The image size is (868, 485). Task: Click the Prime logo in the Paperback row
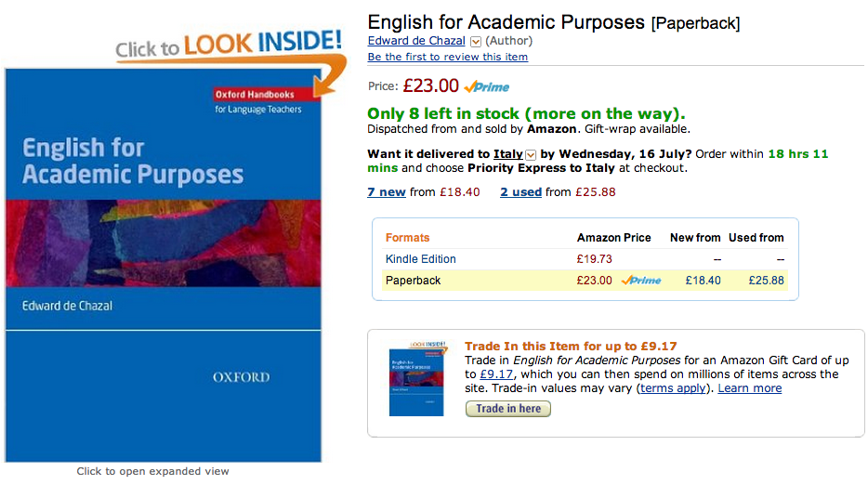tap(641, 280)
